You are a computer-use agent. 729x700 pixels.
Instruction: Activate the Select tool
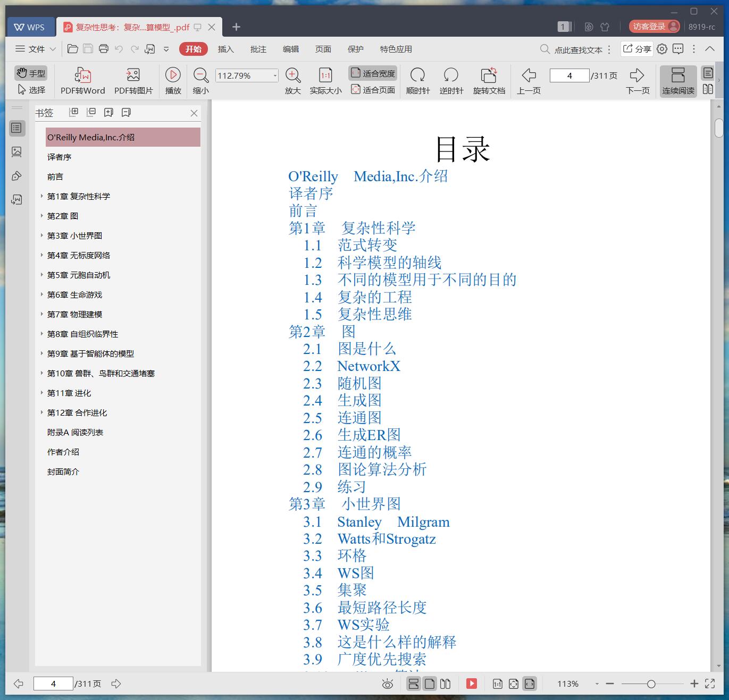click(31, 90)
